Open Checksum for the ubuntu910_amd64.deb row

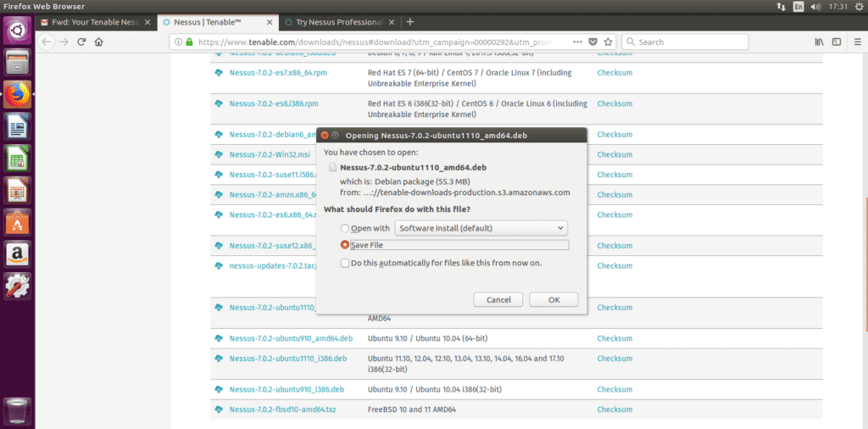[x=615, y=338]
